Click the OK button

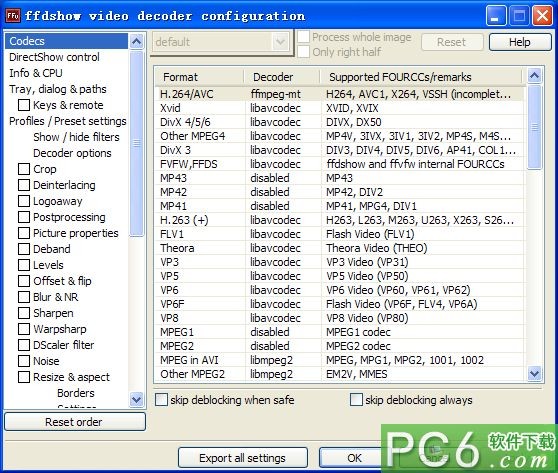(354, 458)
